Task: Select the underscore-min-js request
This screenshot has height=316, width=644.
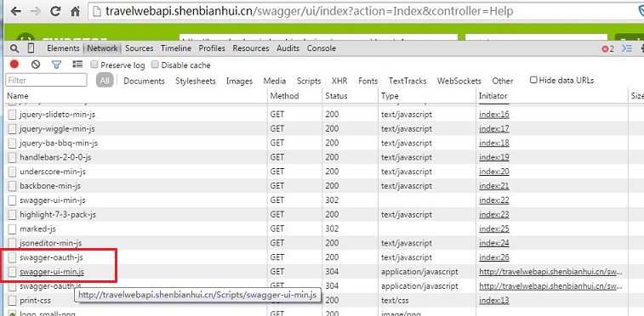Action: [x=53, y=172]
